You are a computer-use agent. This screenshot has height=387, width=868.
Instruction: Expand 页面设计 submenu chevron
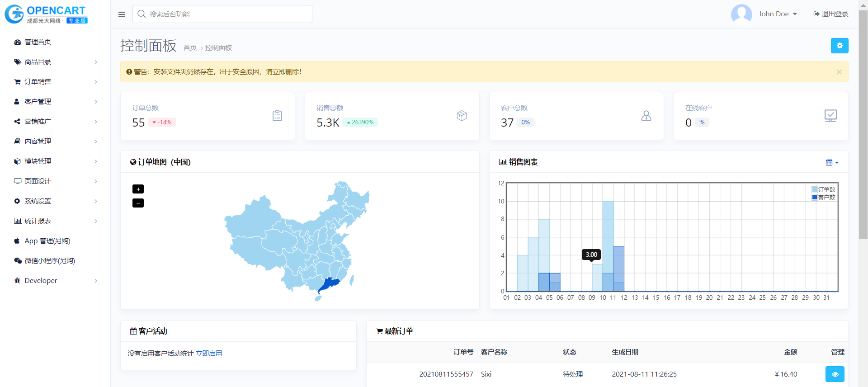click(96, 181)
